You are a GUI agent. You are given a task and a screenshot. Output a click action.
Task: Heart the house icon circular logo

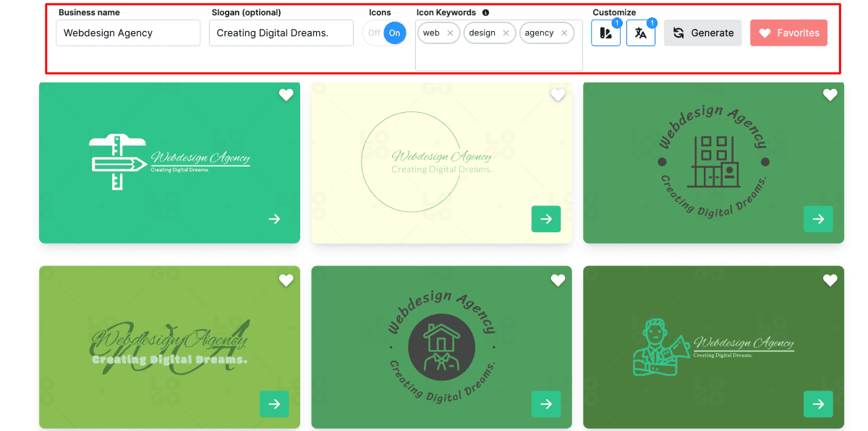pyautogui.click(x=558, y=280)
